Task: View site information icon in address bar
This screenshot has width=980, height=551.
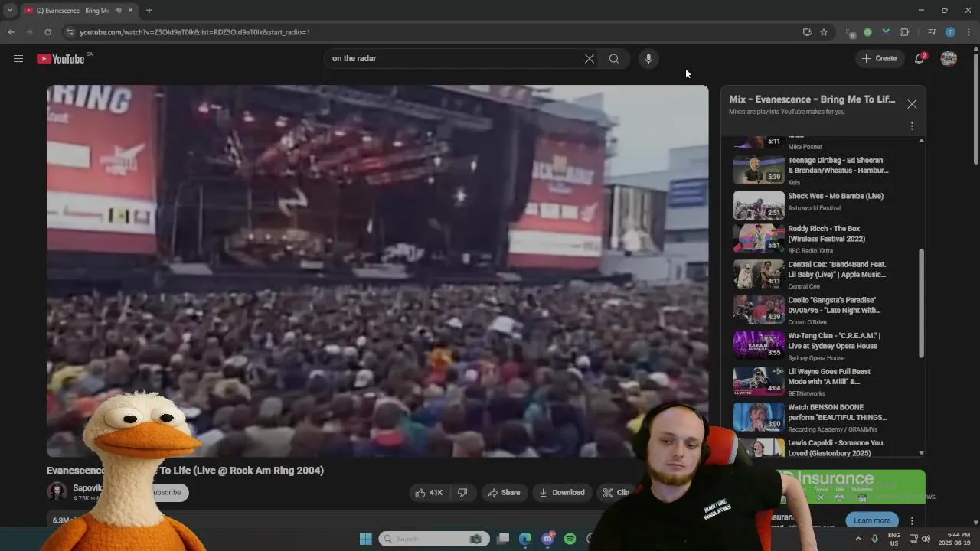Action: point(70,32)
